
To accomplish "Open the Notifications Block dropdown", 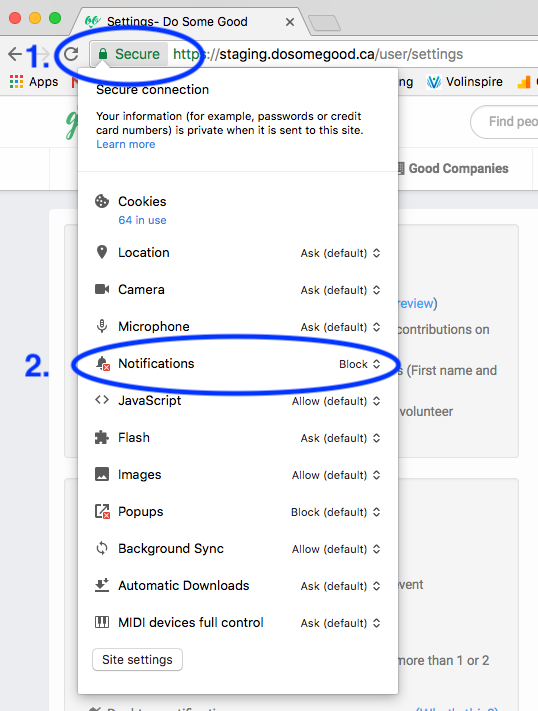I will [x=359, y=364].
